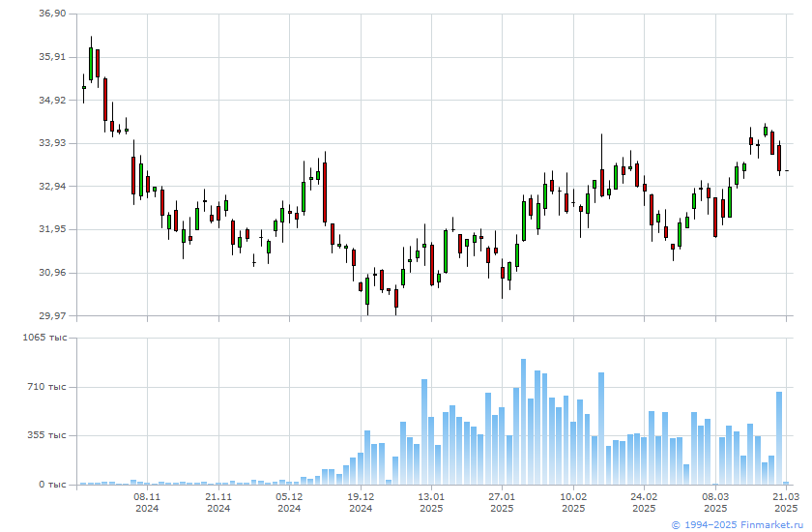Click the 08.11 2024 date label
Image resolution: width=812 pixels, height=532 pixels.
147,502
